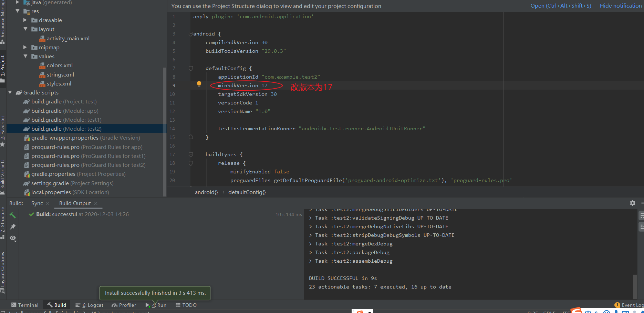644x313 pixels.
Task: Open the Resource Manager side tab
Action: tap(3, 22)
